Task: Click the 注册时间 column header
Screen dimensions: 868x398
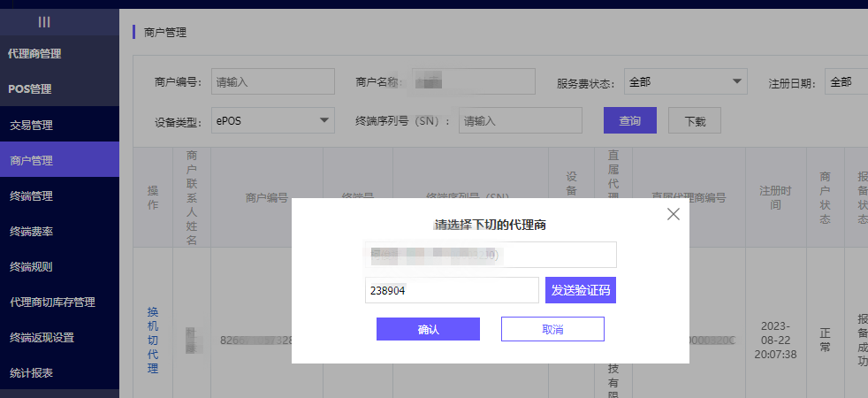Action: (x=775, y=197)
